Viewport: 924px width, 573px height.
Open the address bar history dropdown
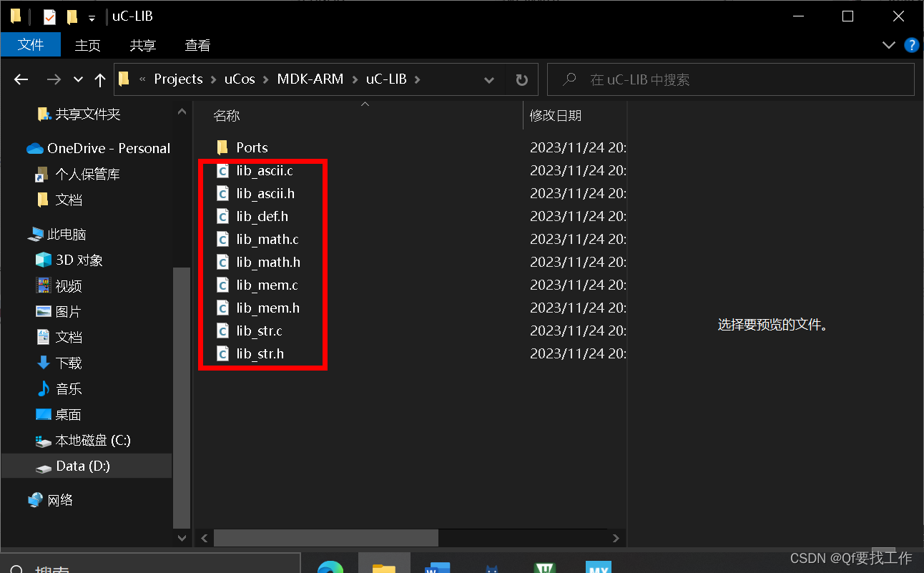tap(488, 80)
